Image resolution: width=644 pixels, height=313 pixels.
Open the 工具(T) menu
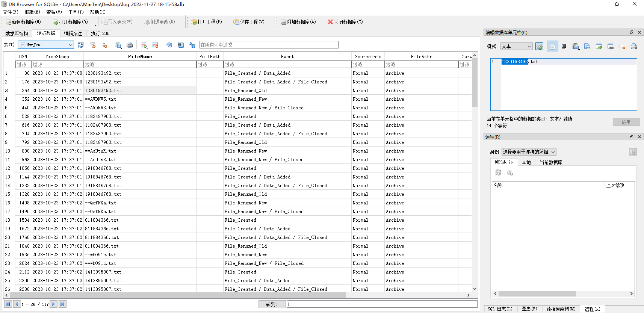[x=76, y=12]
